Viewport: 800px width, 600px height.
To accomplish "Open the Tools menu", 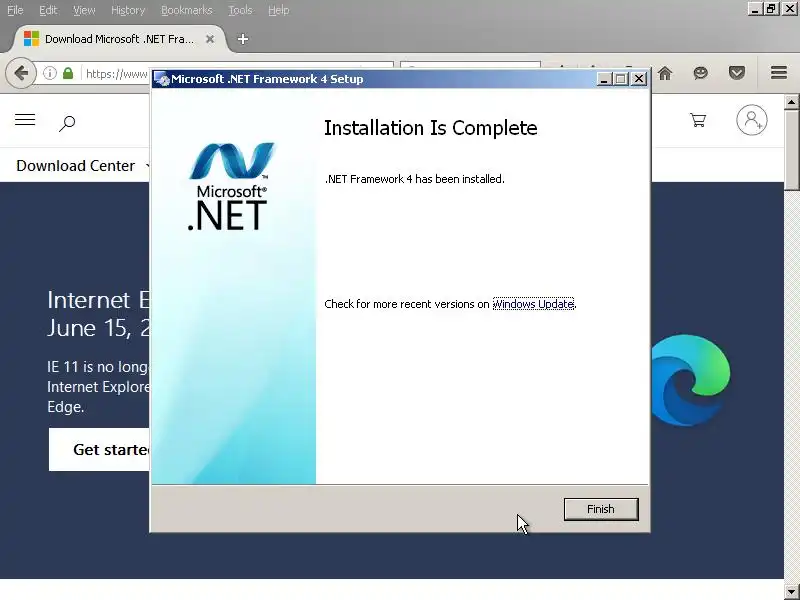I will [240, 10].
